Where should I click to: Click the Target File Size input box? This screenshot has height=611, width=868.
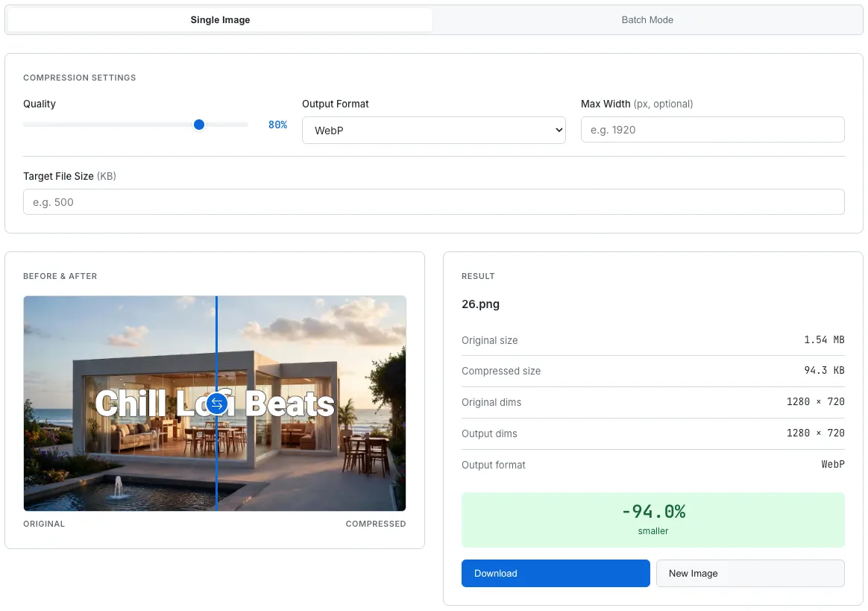(x=433, y=202)
